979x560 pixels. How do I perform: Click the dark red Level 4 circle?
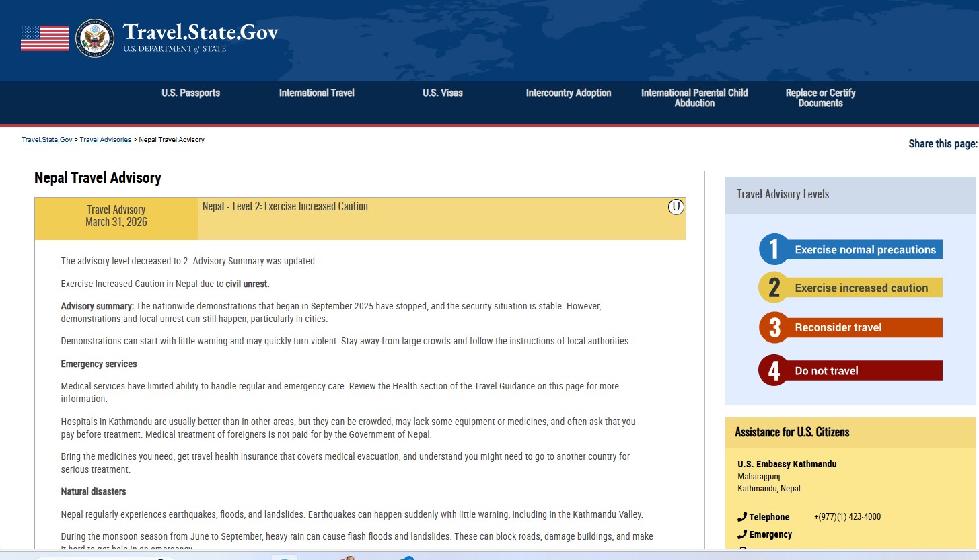tap(774, 370)
